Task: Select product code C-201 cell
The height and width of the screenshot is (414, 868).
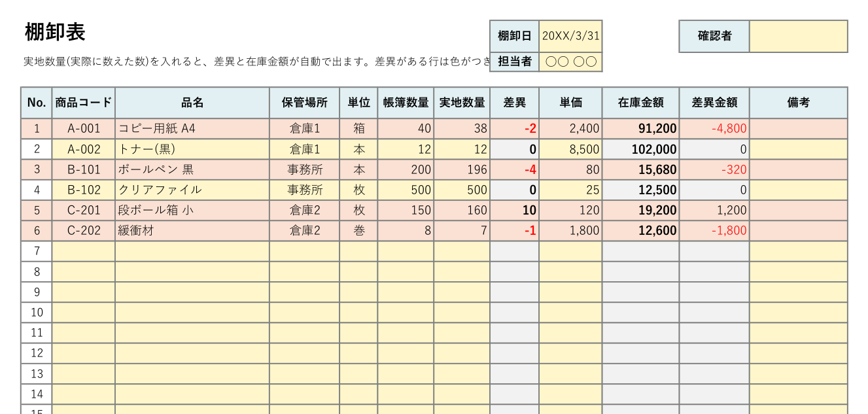Action: 84,211
